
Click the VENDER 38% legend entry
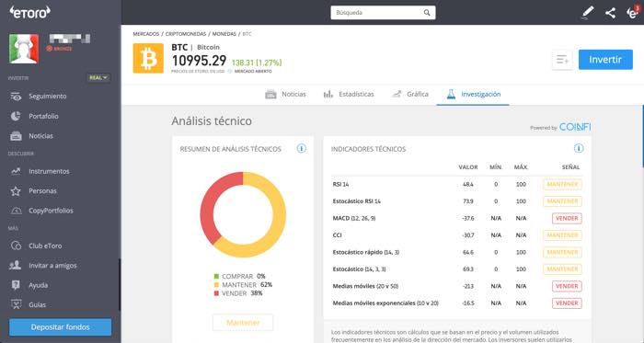(x=238, y=293)
